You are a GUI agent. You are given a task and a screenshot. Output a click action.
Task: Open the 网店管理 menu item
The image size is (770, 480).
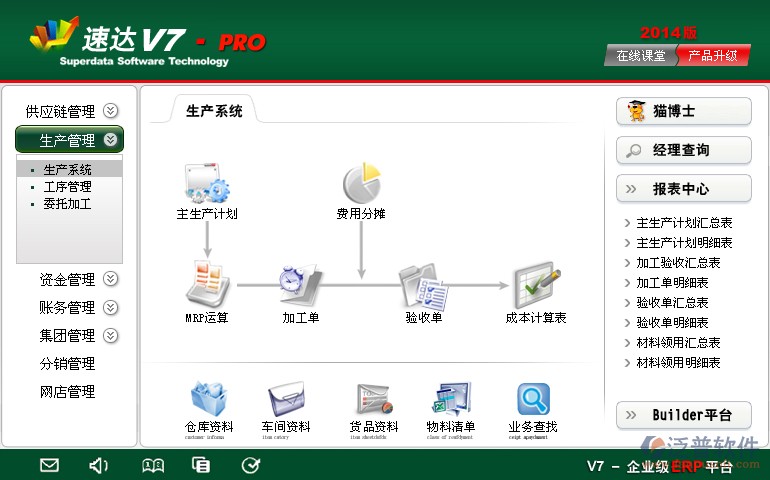[x=67, y=392]
